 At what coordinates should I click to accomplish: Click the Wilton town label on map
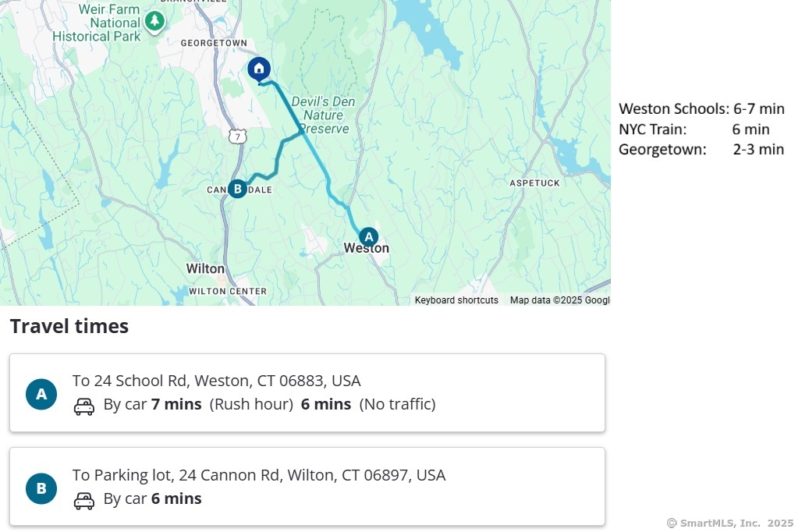[x=205, y=268]
